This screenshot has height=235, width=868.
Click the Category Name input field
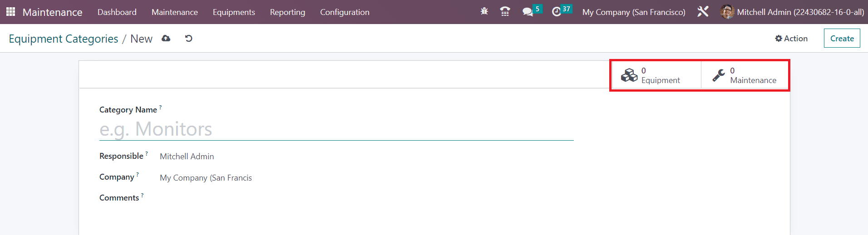[x=336, y=129]
